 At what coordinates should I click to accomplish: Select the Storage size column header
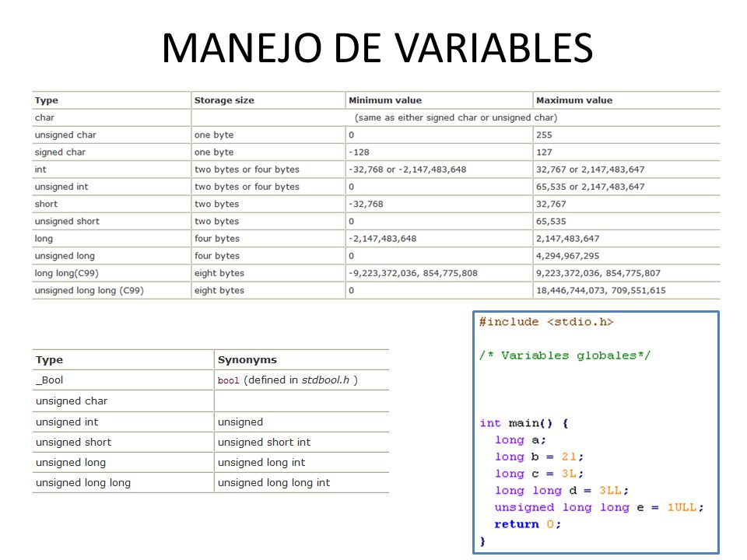tap(224, 100)
